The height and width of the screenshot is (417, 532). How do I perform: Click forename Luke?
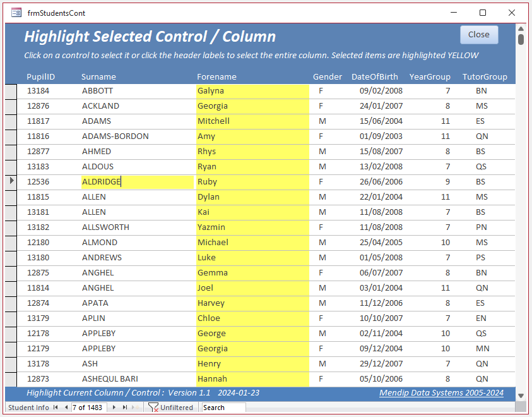(x=206, y=257)
